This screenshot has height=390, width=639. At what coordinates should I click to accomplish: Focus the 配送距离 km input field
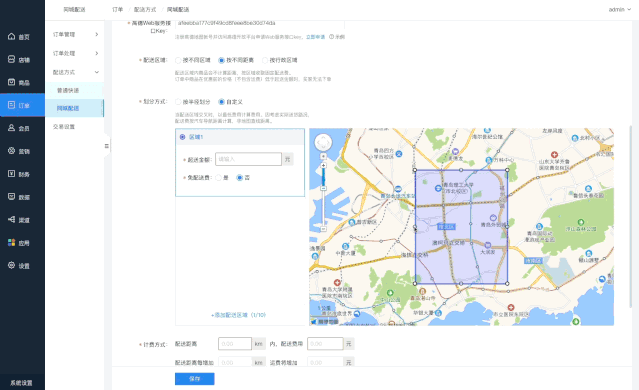click(x=235, y=344)
